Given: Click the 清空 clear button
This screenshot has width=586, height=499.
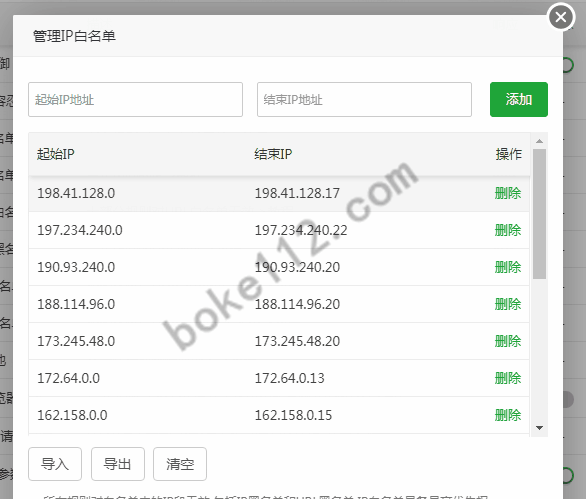Looking at the screenshot, I should 180,464.
